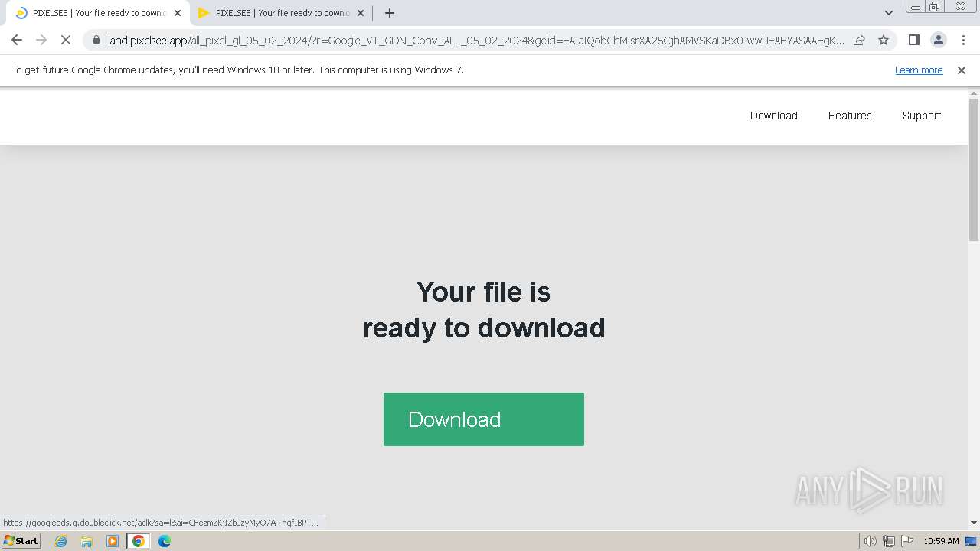Click the tray monitor icon beside clock
Image resolution: width=980 pixels, height=551 pixels.
click(x=972, y=541)
